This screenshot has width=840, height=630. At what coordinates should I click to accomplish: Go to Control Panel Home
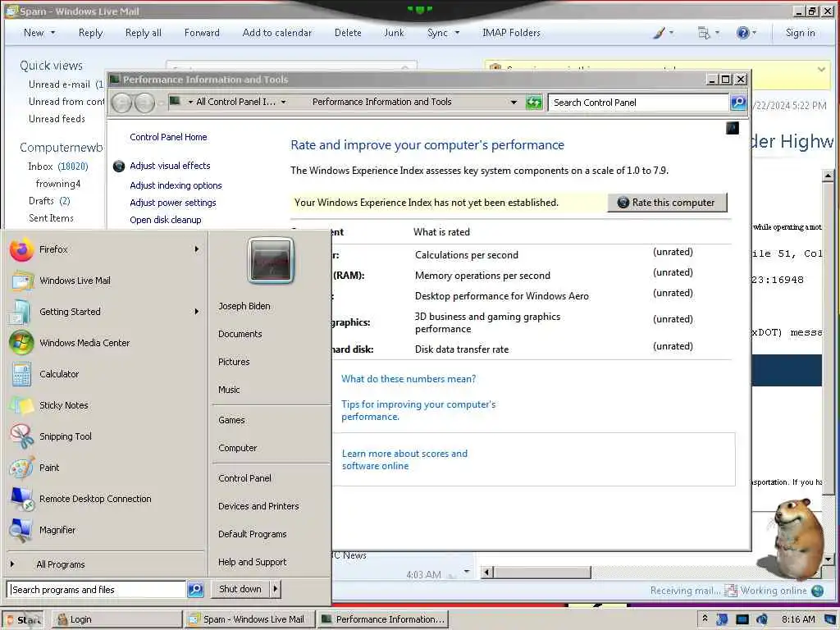coord(168,137)
